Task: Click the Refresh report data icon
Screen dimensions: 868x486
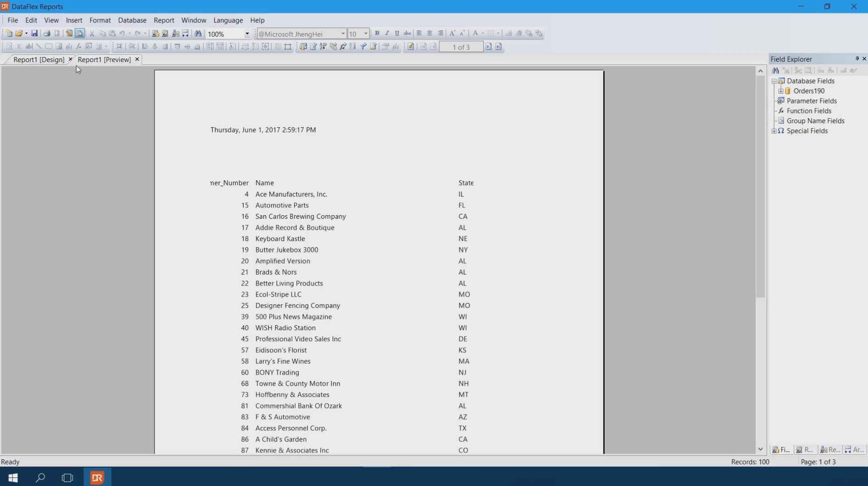Action: (411, 47)
